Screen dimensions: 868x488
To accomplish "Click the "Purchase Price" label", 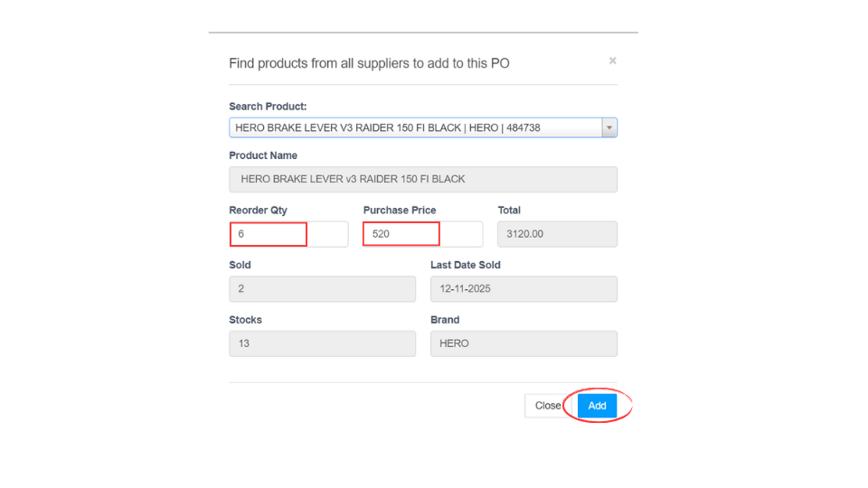I will click(400, 211).
